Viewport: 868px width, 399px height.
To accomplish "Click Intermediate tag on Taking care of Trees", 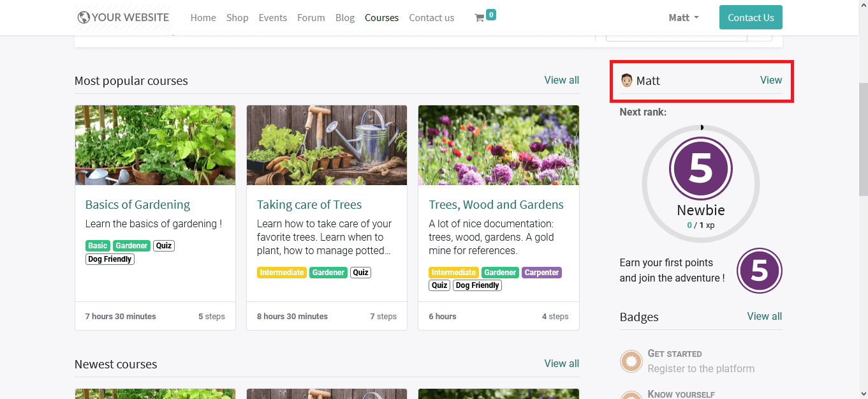I will coord(282,273).
